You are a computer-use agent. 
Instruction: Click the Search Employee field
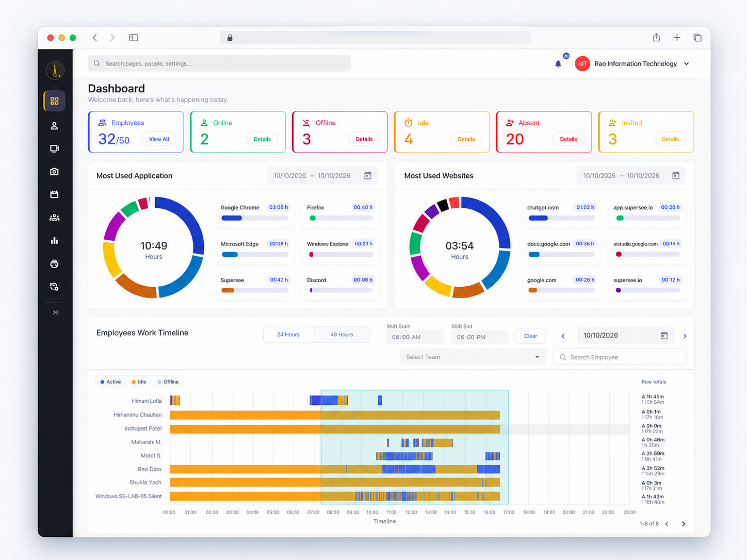[x=620, y=357]
